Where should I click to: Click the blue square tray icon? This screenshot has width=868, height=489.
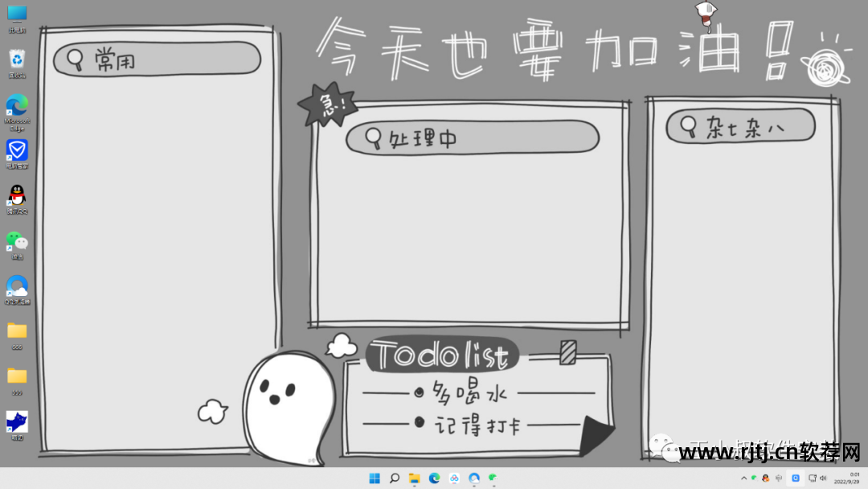[x=796, y=478]
